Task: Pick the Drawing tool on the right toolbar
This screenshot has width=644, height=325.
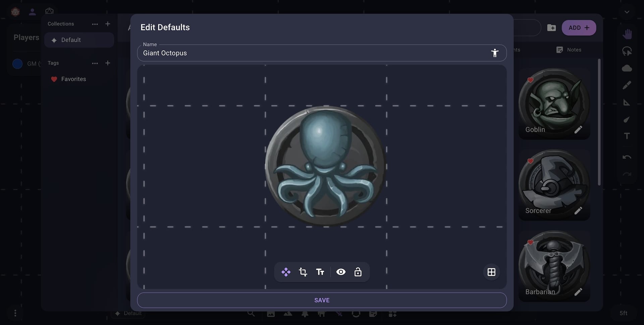Action: [627, 85]
